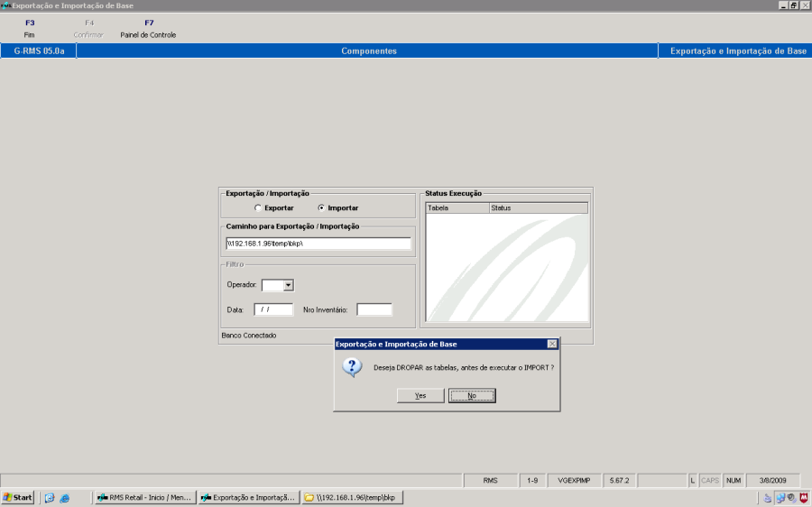Close the Exportação e Importação dialog
The height and width of the screenshot is (507, 812).
[x=552, y=344]
